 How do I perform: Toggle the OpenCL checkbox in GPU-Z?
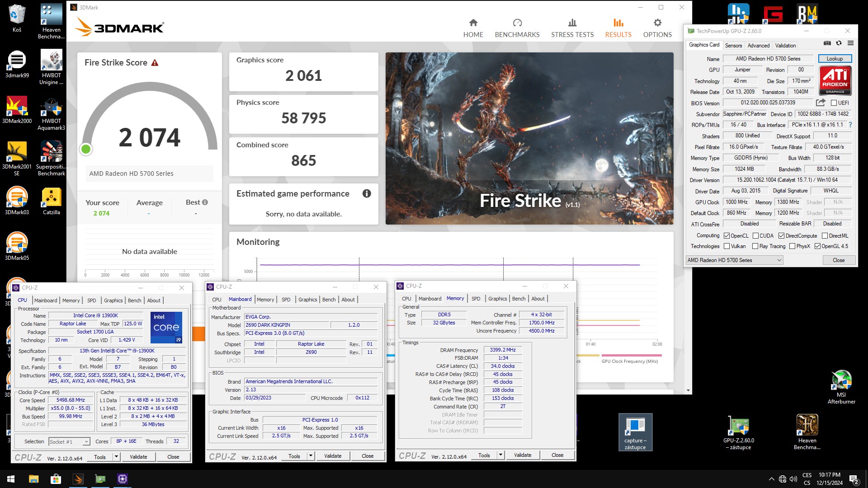pyautogui.click(x=726, y=236)
